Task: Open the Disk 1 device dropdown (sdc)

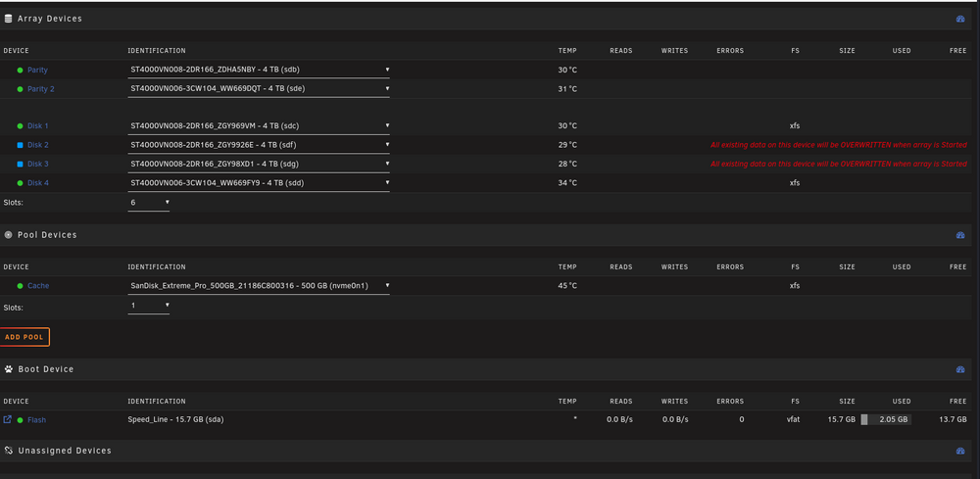Action: (x=259, y=126)
